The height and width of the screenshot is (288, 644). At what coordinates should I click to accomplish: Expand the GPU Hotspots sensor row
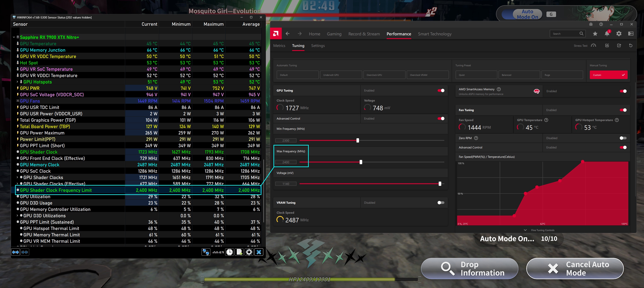click(17, 82)
